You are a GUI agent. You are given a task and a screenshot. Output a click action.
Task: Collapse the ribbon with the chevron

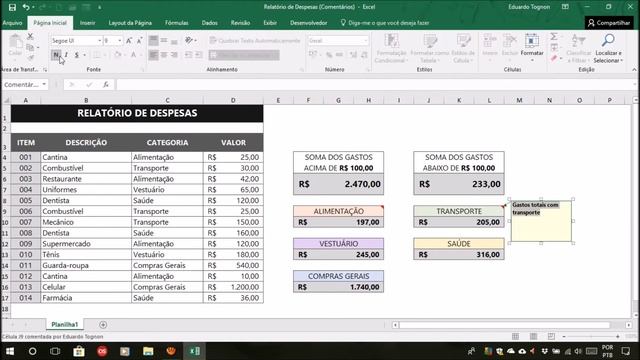click(634, 70)
